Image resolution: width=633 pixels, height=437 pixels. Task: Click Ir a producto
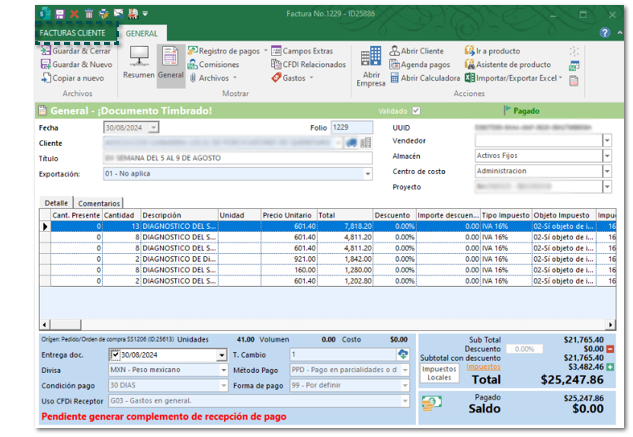point(497,51)
